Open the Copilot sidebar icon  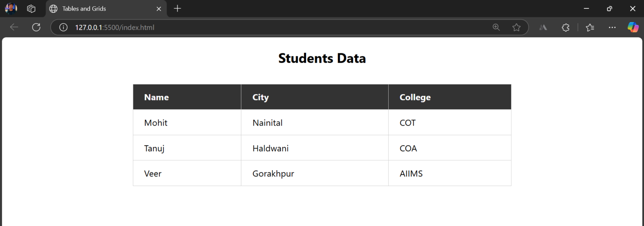[x=633, y=27]
